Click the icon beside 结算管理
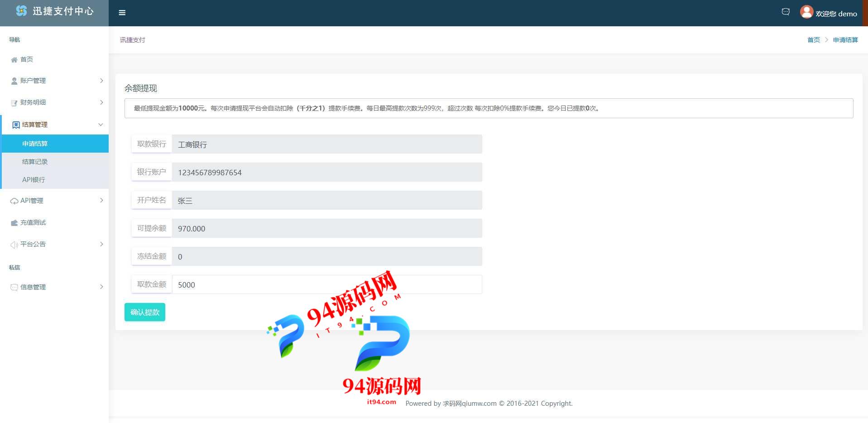868x423 pixels. pyautogui.click(x=16, y=125)
